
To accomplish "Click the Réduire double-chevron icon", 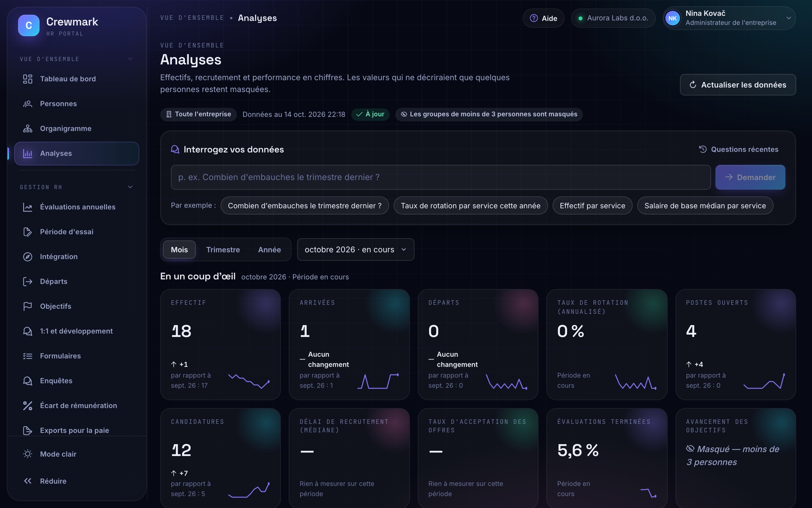I will click(27, 481).
